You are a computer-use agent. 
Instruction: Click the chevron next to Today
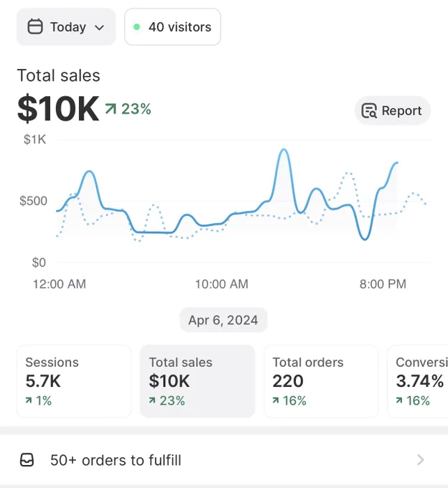pos(99,28)
